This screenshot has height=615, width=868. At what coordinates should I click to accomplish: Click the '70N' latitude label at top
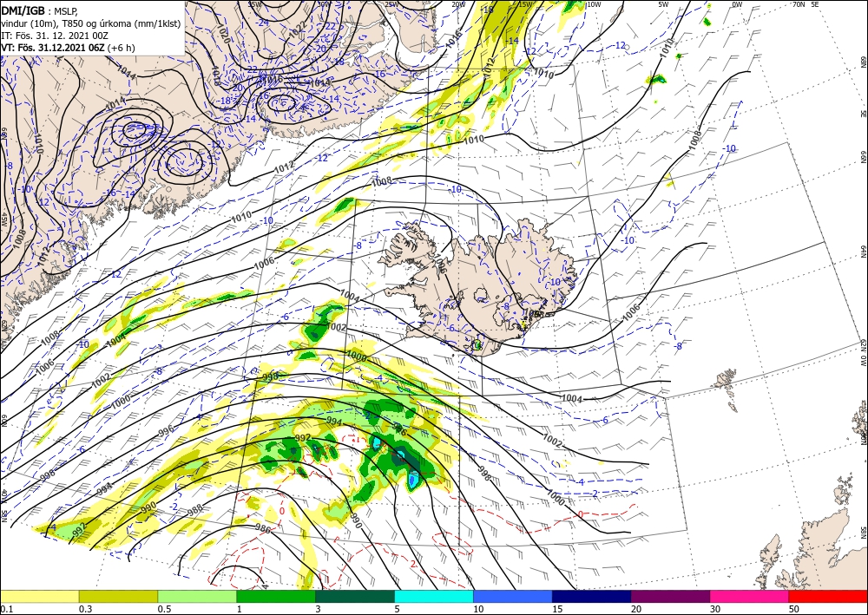(x=799, y=4)
